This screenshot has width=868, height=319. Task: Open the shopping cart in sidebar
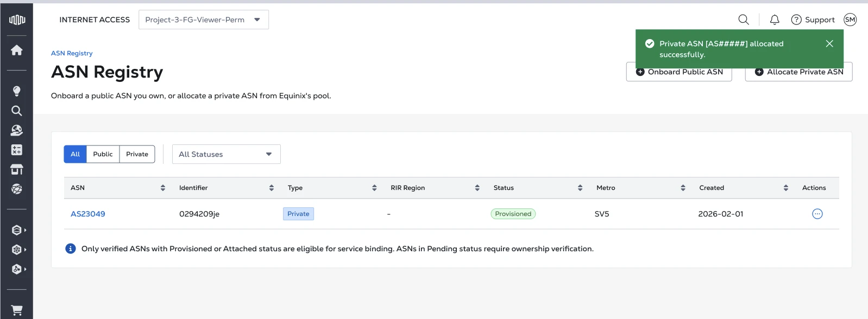click(x=17, y=310)
